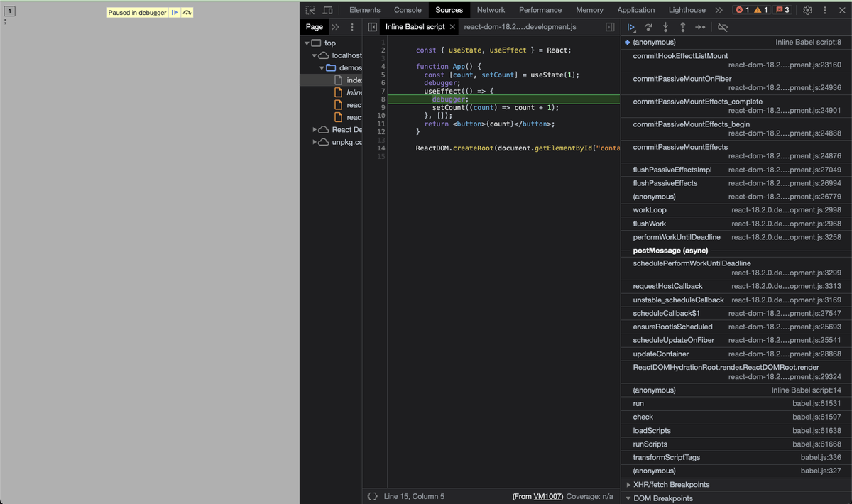Viewport: 852px width, 504px height.
Task: Click line number 8 in gutter
Action: [383, 99]
